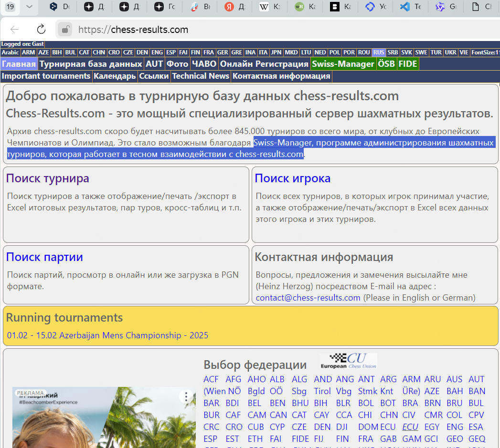
Task: Switch language to Arabic
Action: (x=10, y=52)
